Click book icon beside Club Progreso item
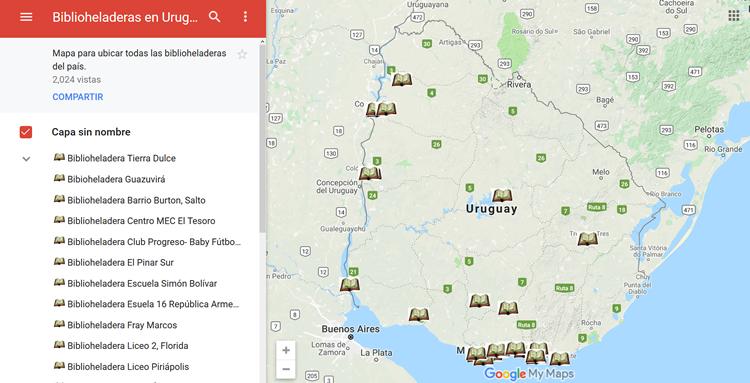The height and width of the screenshot is (383, 750). (59, 241)
